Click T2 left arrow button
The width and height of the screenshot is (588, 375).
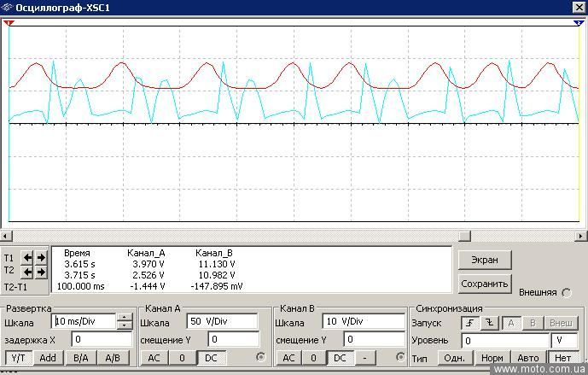point(27,272)
